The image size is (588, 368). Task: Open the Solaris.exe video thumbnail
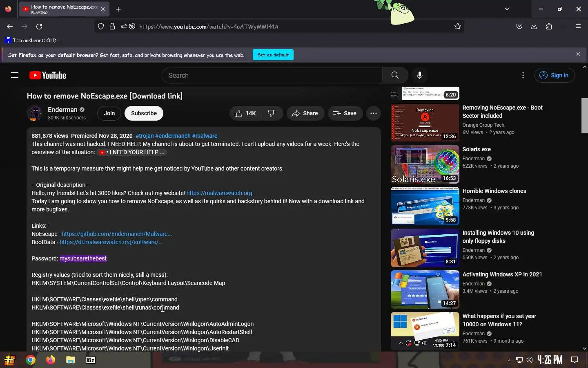[425, 164]
